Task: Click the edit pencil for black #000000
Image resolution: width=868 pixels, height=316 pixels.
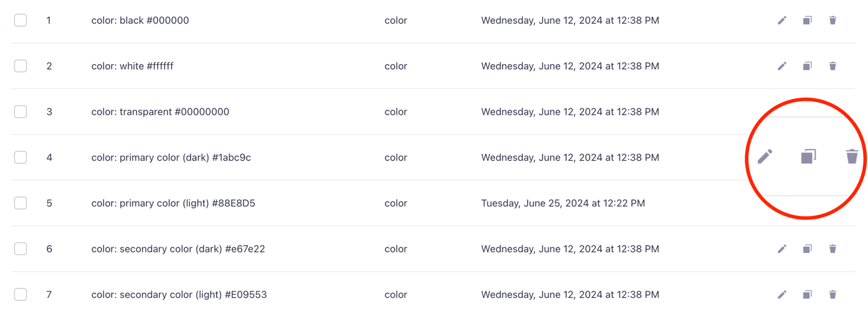Action: pyautogui.click(x=782, y=21)
